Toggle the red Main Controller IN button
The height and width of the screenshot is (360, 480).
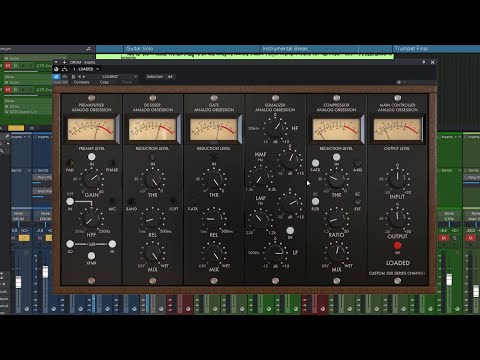click(x=397, y=246)
